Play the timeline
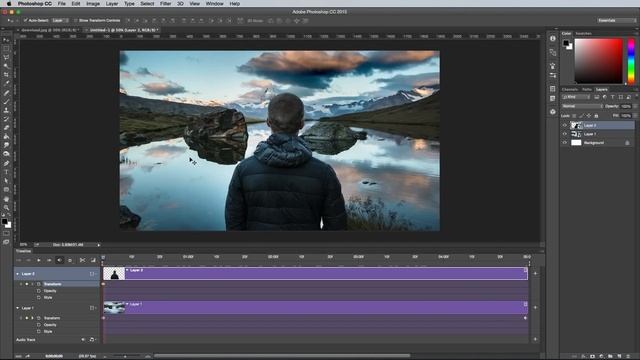The width and height of the screenshot is (640, 360). tap(39, 260)
